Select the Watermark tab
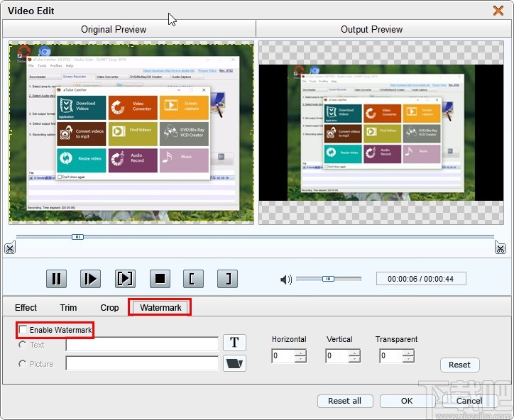Screen dimensions: 514x420 160,308
